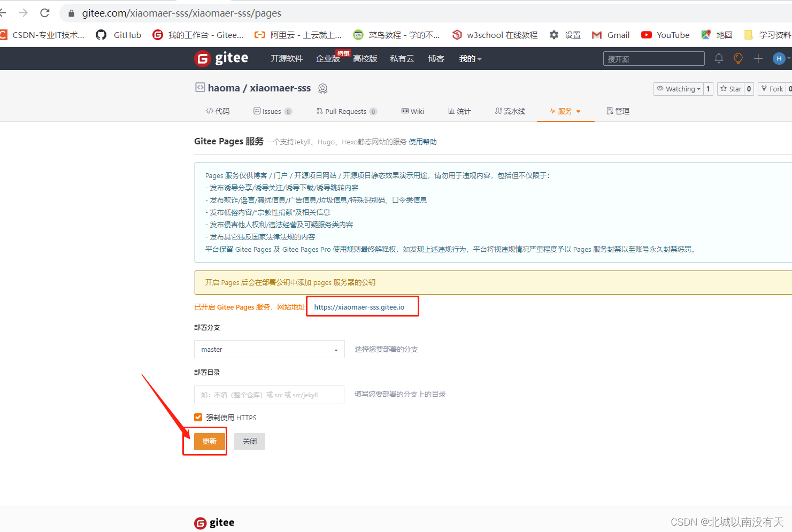Open the 设置 gear bookmark
The image size is (792, 532).
pos(565,35)
